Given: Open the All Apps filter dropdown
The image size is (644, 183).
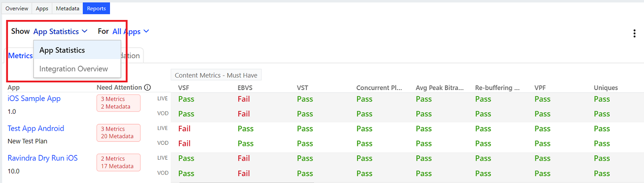Looking at the screenshot, I should (x=131, y=31).
